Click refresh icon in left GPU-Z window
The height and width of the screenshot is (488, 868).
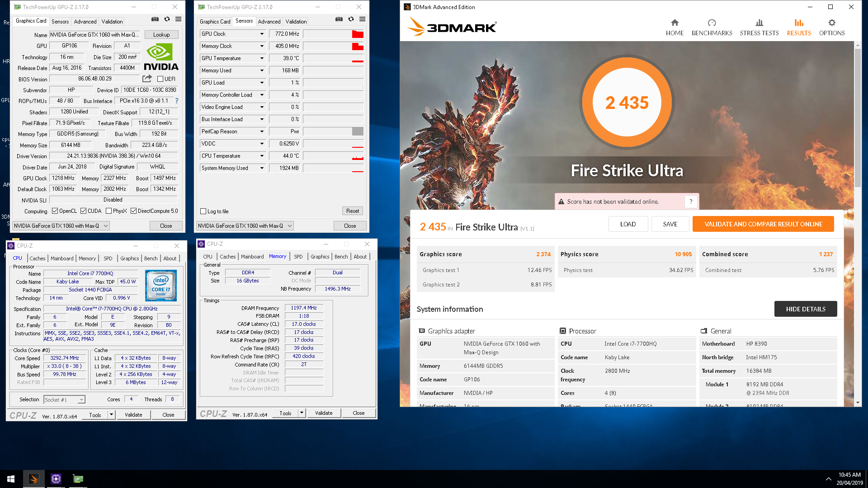[x=167, y=19]
